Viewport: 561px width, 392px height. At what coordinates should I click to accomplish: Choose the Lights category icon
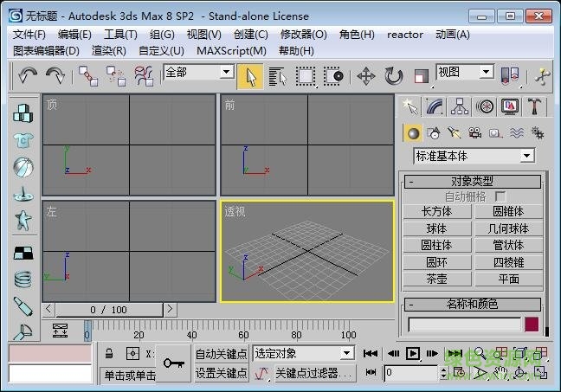tap(454, 132)
